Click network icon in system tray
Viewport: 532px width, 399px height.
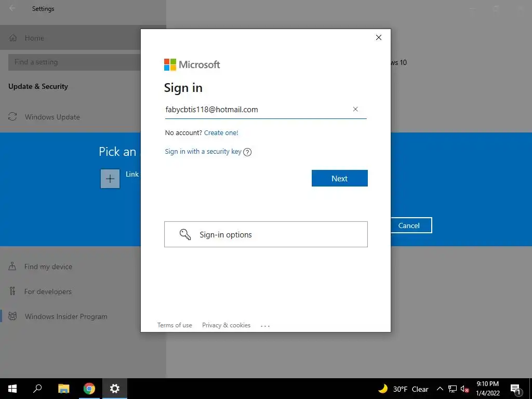point(453,389)
